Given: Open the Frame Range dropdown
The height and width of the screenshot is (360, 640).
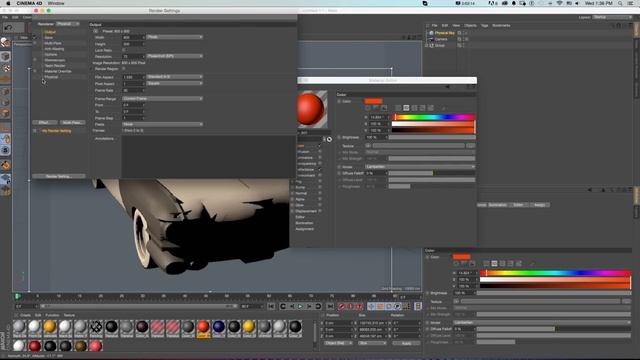Looking at the screenshot, I should click(x=162, y=99).
